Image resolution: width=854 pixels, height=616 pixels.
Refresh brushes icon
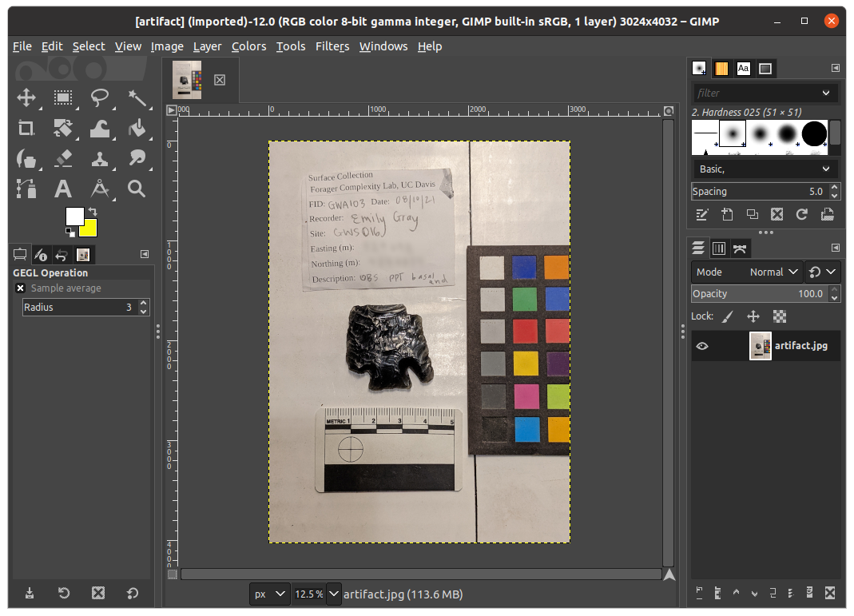point(802,215)
